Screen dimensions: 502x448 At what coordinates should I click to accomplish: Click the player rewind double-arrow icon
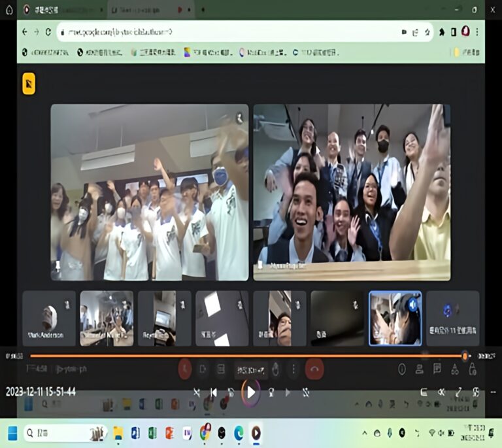[441, 392]
